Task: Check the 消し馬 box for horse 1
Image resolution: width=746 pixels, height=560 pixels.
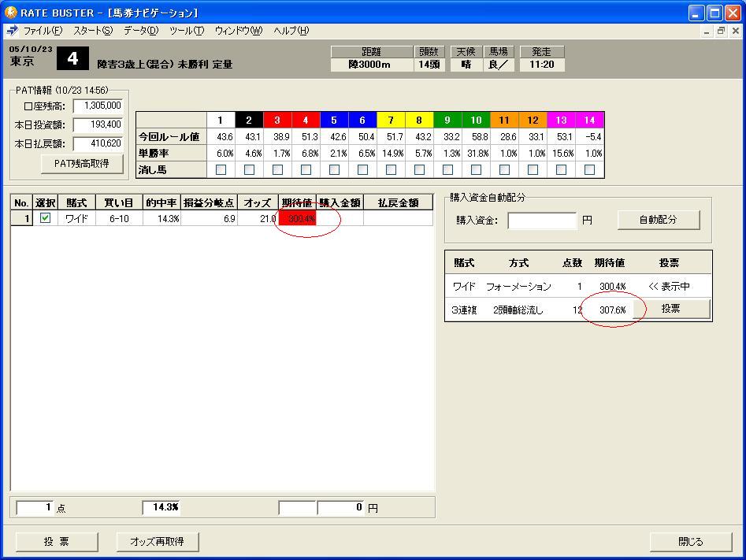Action: tap(221, 169)
